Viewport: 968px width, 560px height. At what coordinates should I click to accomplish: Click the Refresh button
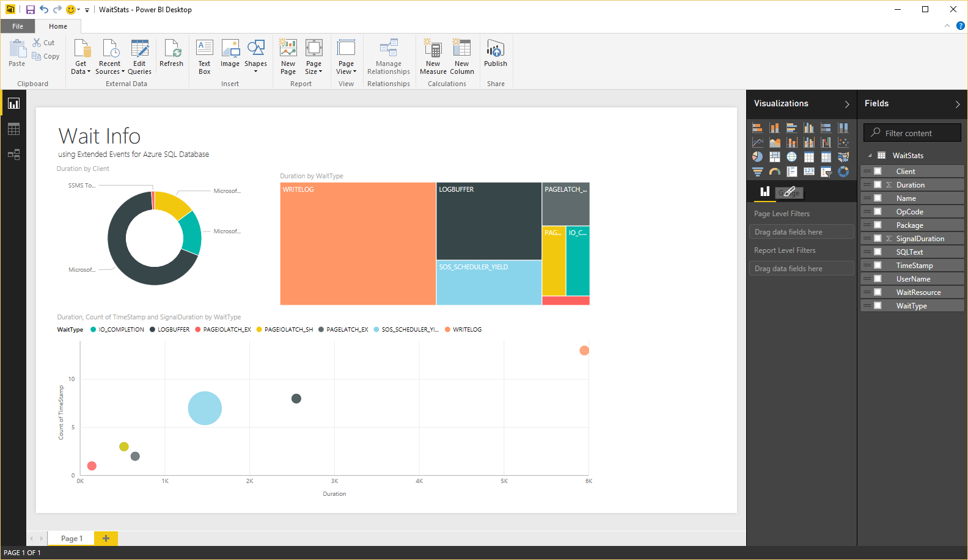pyautogui.click(x=171, y=53)
